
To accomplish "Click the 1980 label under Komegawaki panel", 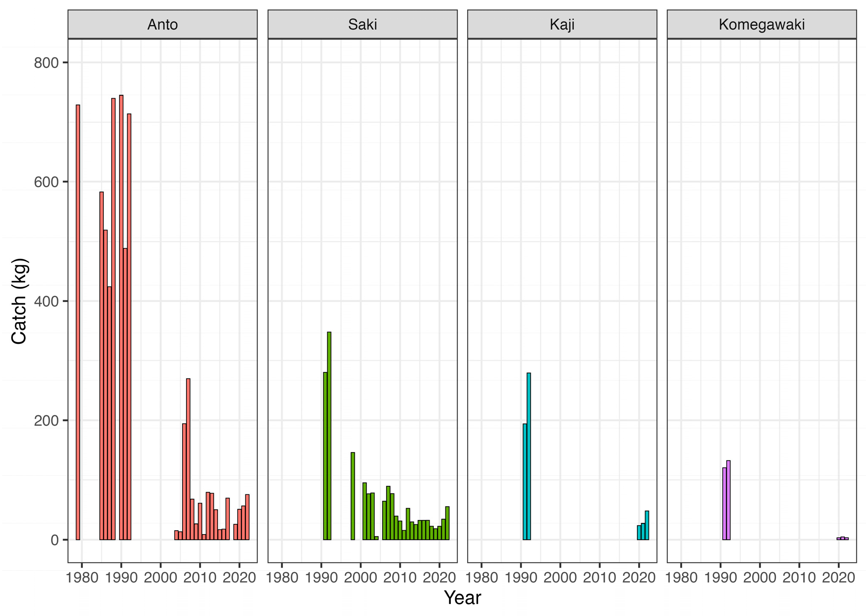I will pos(681,578).
